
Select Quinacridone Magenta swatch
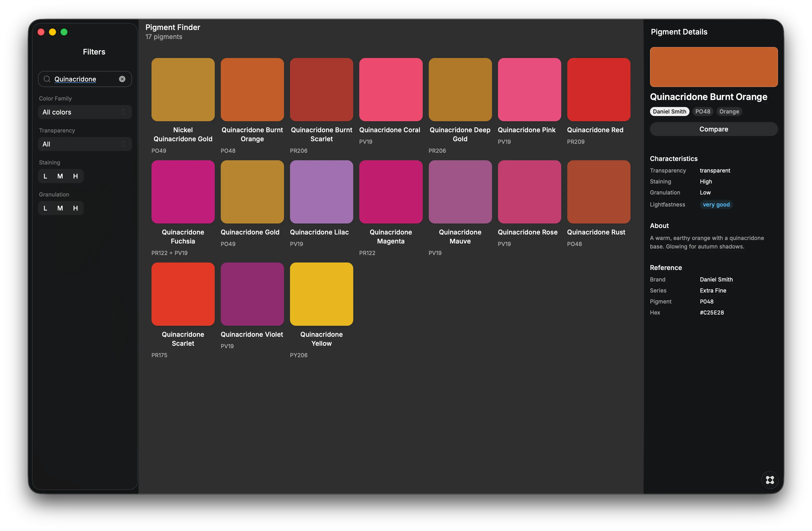tap(391, 192)
